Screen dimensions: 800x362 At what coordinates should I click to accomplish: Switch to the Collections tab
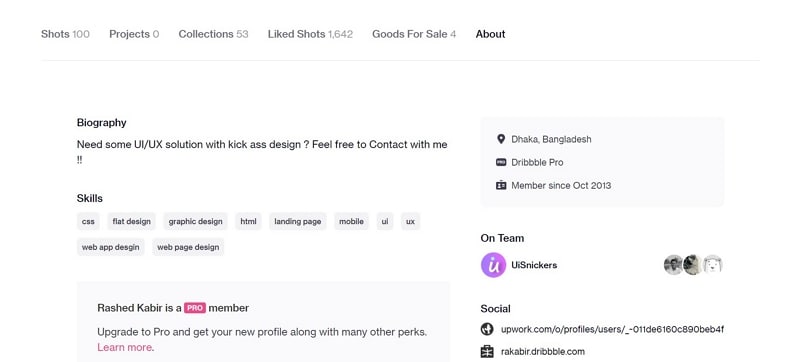(213, 34)
